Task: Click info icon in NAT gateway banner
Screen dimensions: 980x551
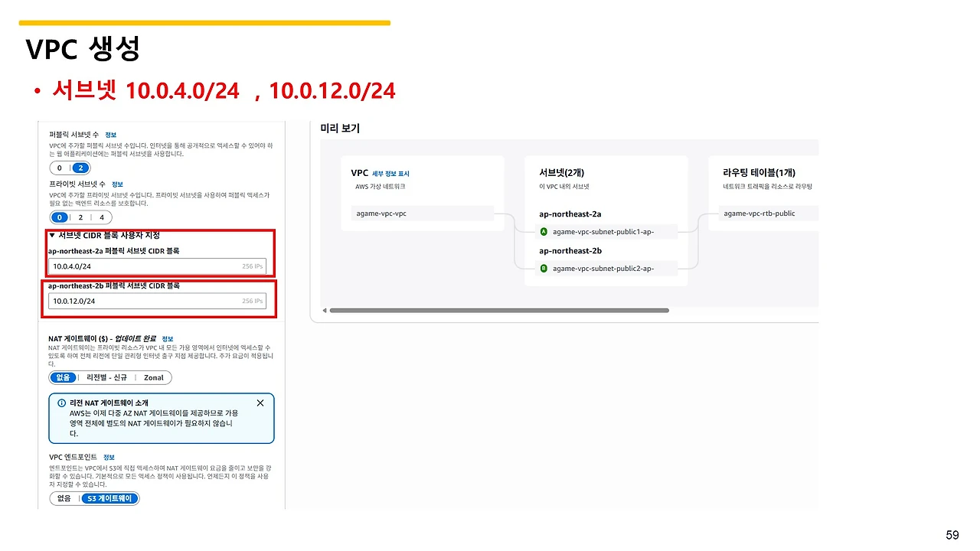Action: click(62, 403)
